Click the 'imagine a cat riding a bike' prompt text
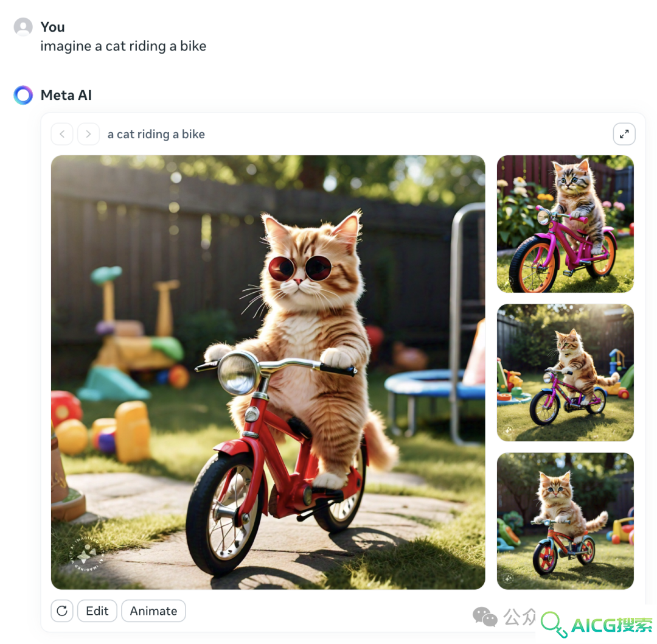The width and height of the screenshot is (657, 644). point(123,46)
